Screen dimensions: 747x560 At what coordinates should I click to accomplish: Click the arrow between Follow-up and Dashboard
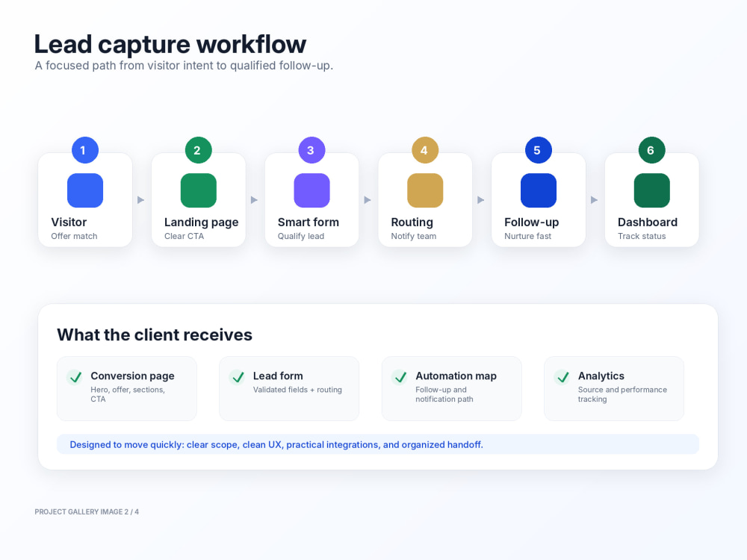[595, 200]
